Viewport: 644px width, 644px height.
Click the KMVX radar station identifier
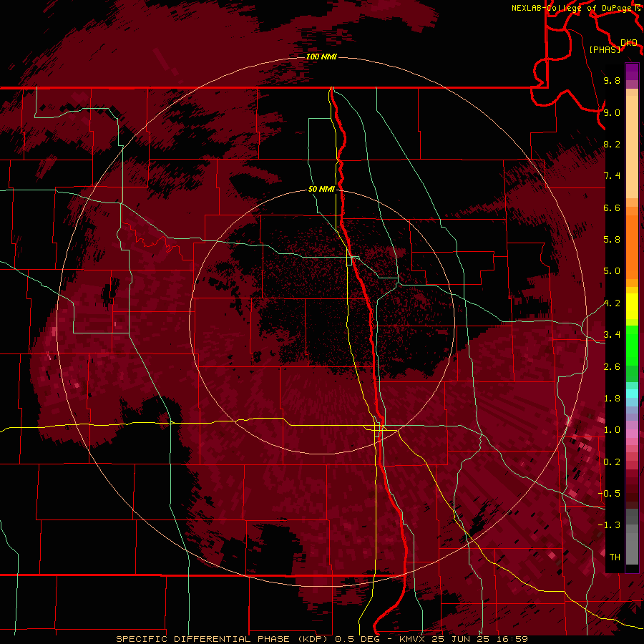(x=412, y=639)
